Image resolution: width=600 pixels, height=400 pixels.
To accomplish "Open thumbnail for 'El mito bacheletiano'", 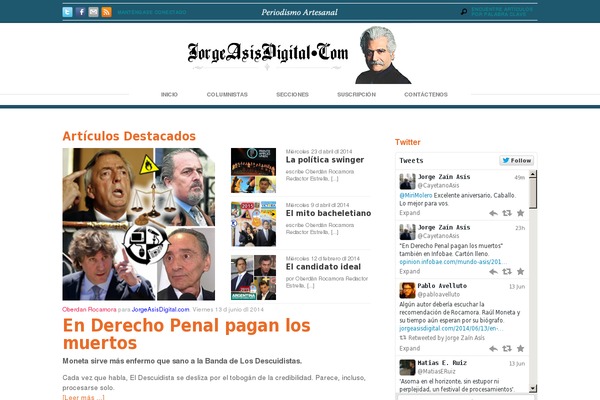I will (253, 224).
